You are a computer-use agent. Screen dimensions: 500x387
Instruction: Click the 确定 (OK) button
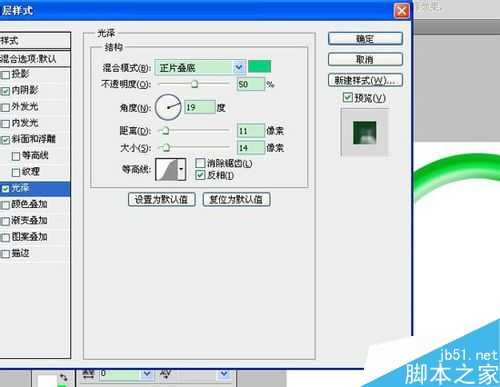point(365,39)
